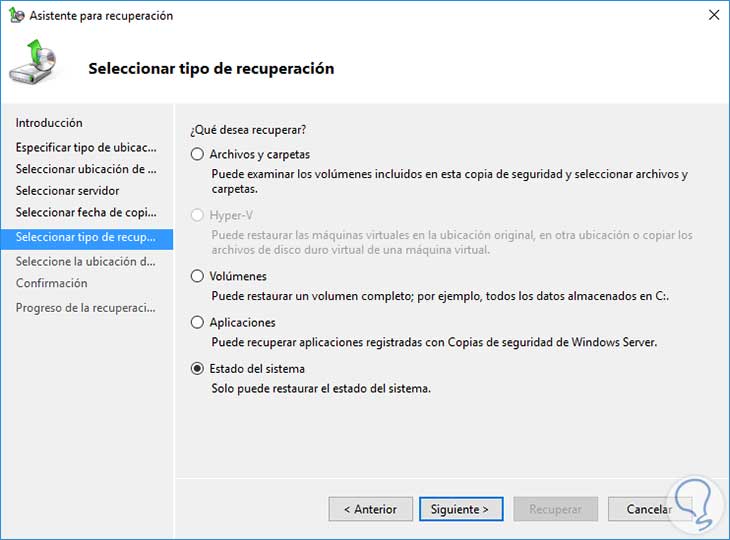730x540 pixels.
Task: Choose the Aplicaciones radio option
Action: point(197,323)
